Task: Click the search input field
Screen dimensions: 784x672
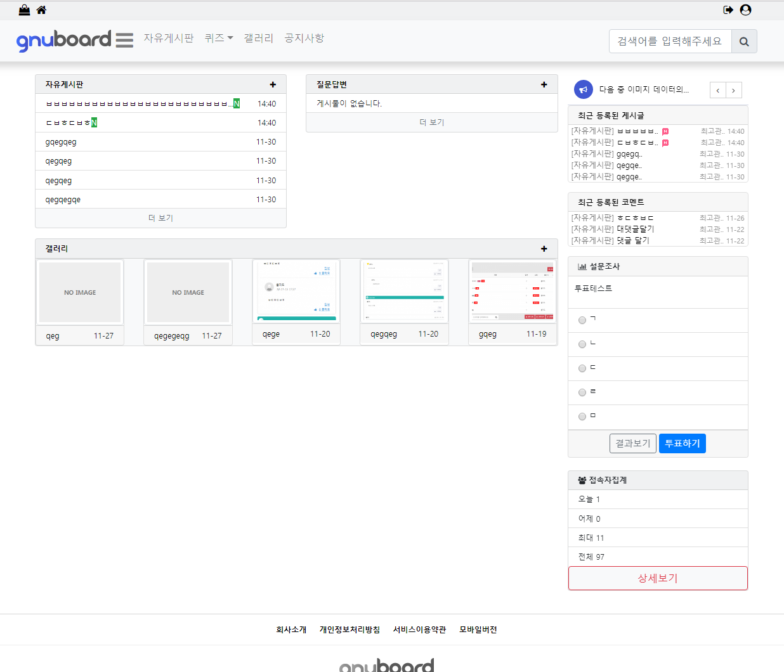Action: [x=670, y=42]
